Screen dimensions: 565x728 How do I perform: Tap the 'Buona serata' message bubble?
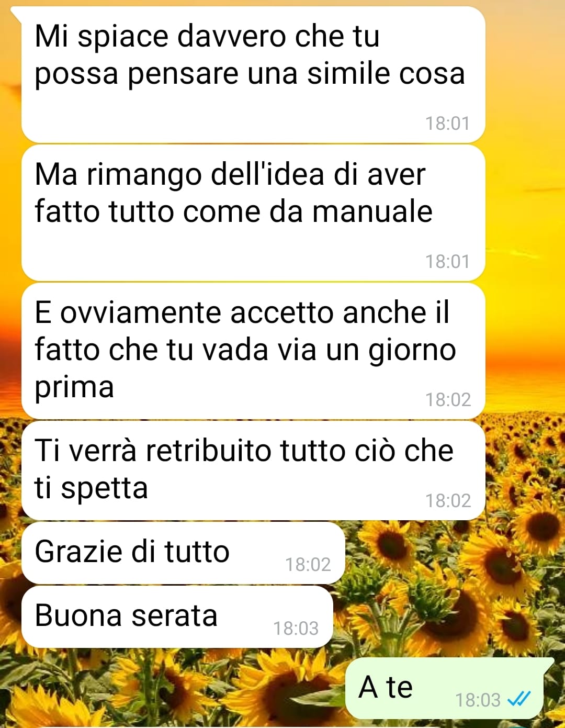tap(177, 617)
